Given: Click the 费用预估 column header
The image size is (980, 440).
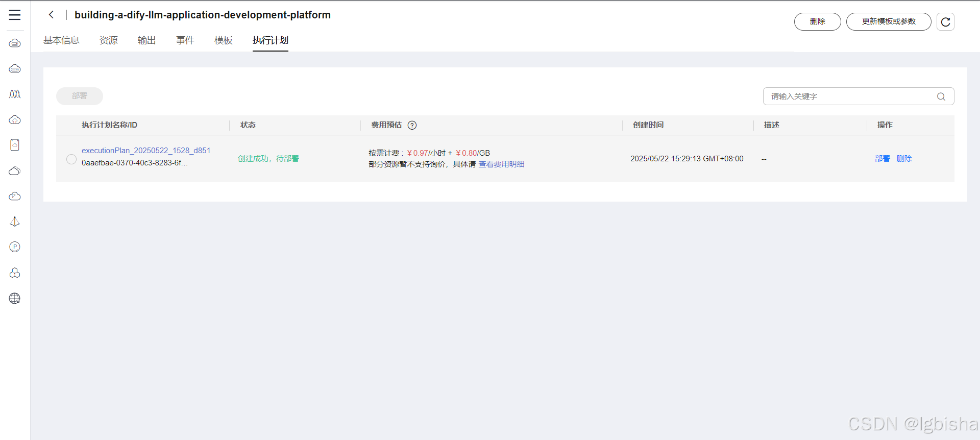Looking at the screenshot, I should tap(386, 125).
